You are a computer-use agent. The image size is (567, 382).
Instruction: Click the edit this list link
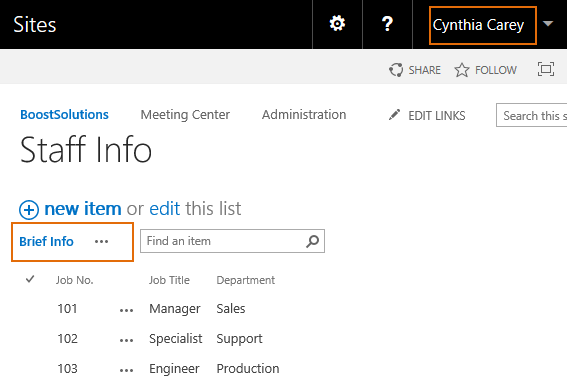coord(195,209)
